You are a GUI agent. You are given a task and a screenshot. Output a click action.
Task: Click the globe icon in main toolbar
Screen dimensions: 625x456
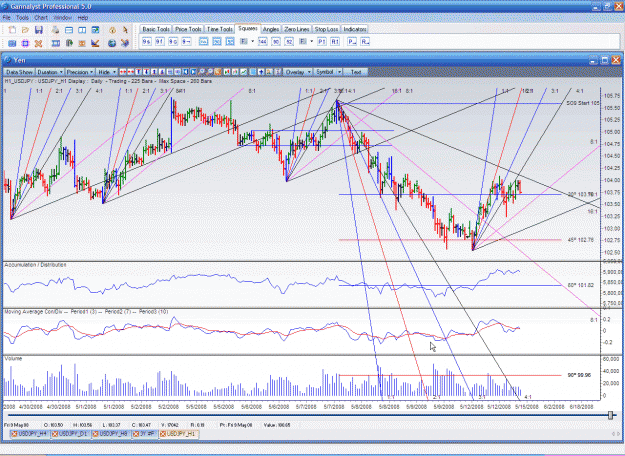pos(112,43)
